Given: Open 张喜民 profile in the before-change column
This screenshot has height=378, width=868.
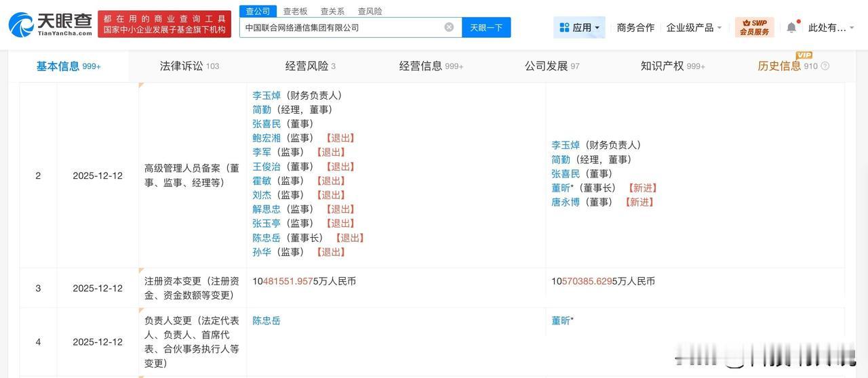Looking at the screenshot, I should (267, 124).
